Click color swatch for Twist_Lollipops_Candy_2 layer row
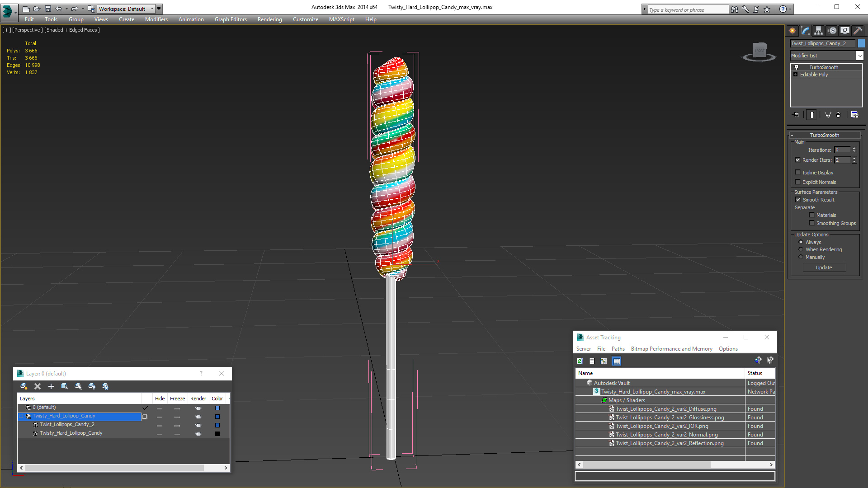The image size is (868, 488). [x=217, y=425]
